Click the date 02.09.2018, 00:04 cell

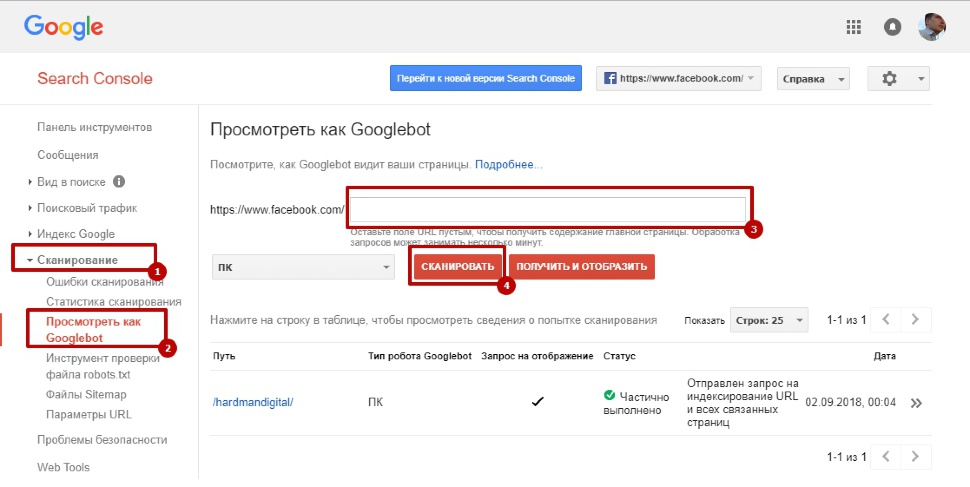851,402
